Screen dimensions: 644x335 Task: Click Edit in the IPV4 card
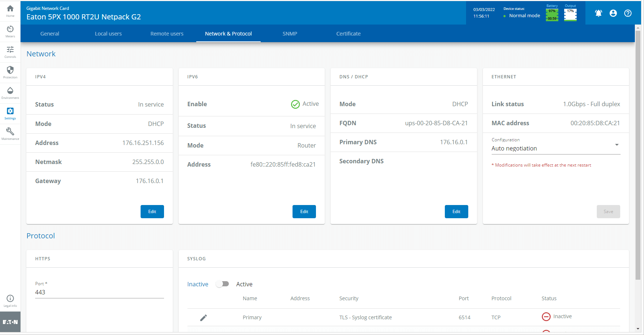(152, 212)
